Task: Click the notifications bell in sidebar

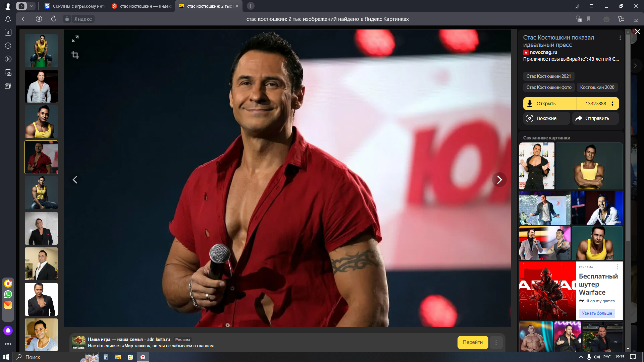Action: (x=8, y=19)
